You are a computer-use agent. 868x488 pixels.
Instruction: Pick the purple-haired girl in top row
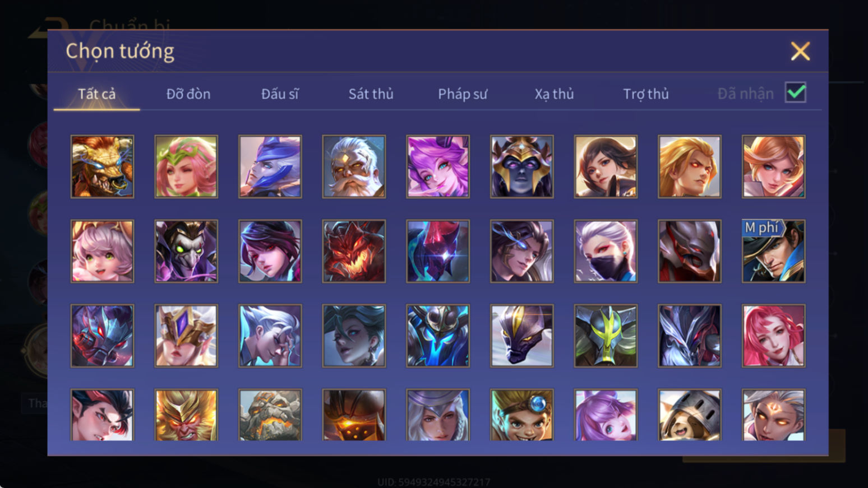tap(438, 166)
